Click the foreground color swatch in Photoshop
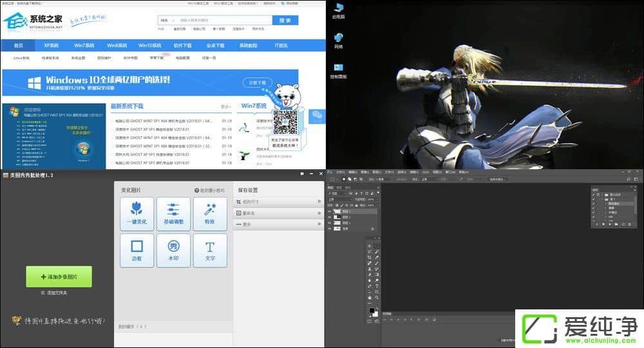The width and height of the screenshot is (644, 348). [x=371, y=310]
